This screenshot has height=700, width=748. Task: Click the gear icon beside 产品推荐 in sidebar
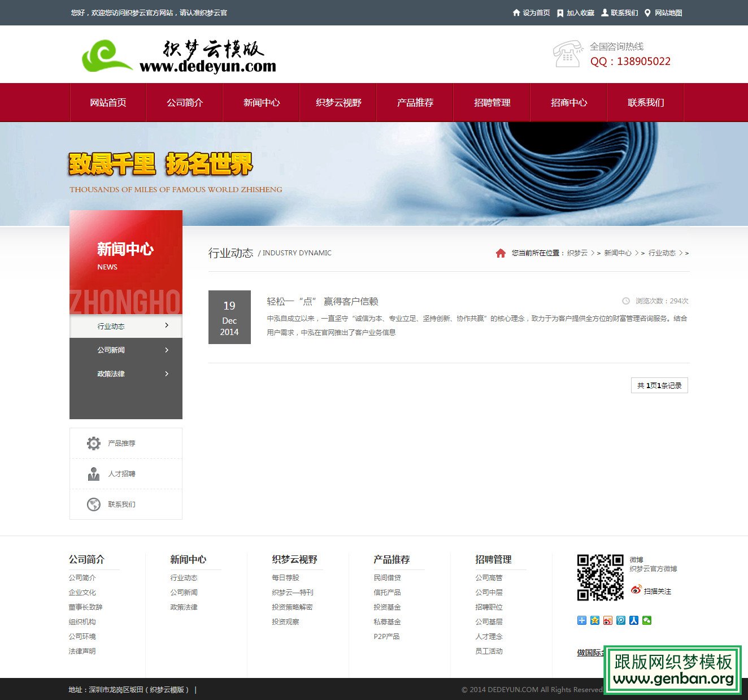tap(93, 443)
